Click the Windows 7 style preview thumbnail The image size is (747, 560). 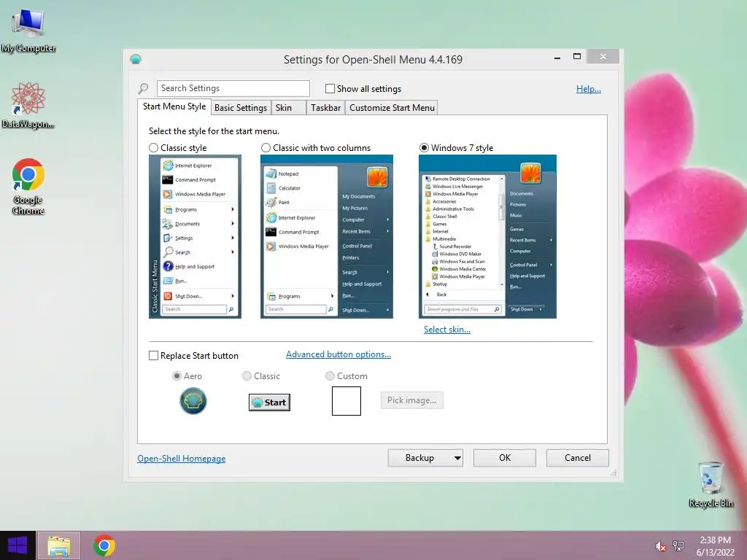tap(487, 237)
